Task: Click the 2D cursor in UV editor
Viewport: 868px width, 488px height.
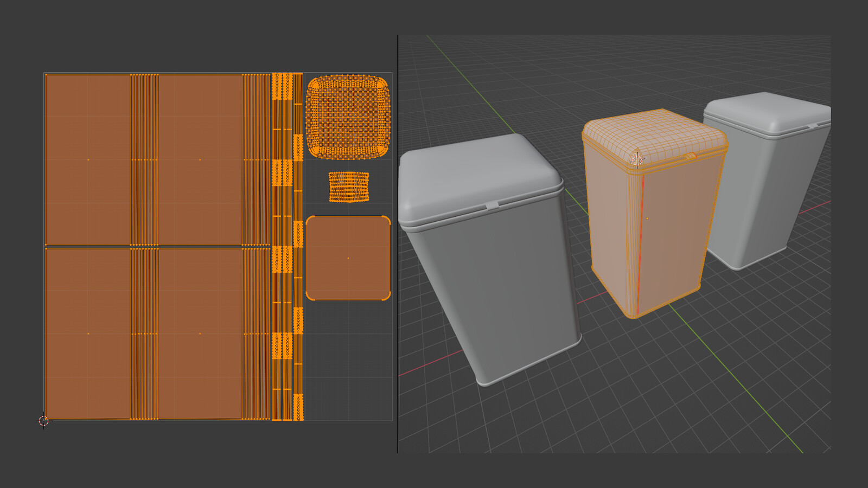Action: click(43, 421)
